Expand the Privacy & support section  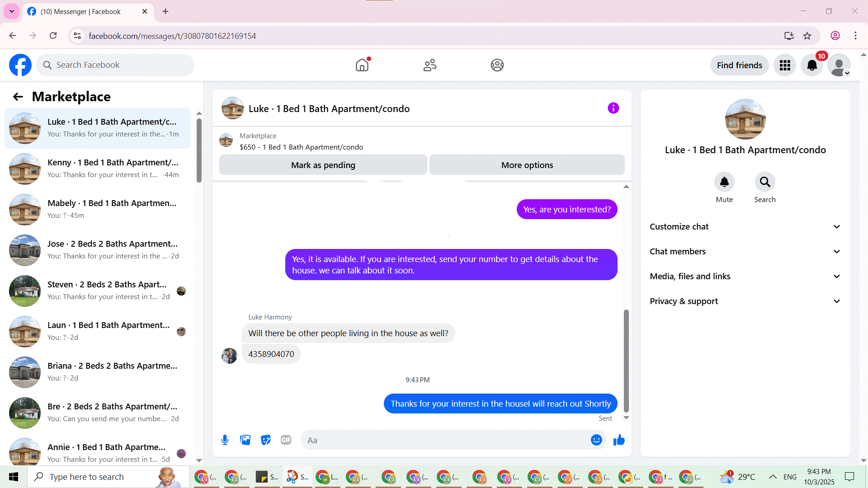[x=745, y=301]
